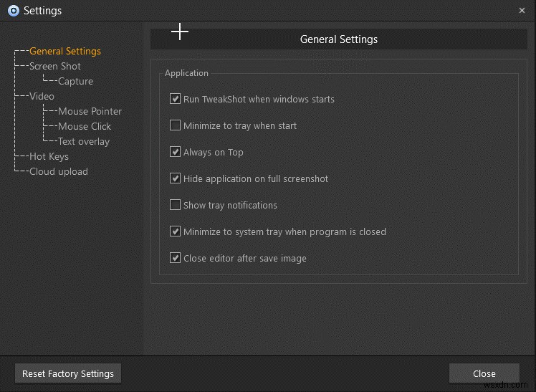Enable Minimize to tray when start
The width and height of the screenshot is (536, 392).
(175, 125)
